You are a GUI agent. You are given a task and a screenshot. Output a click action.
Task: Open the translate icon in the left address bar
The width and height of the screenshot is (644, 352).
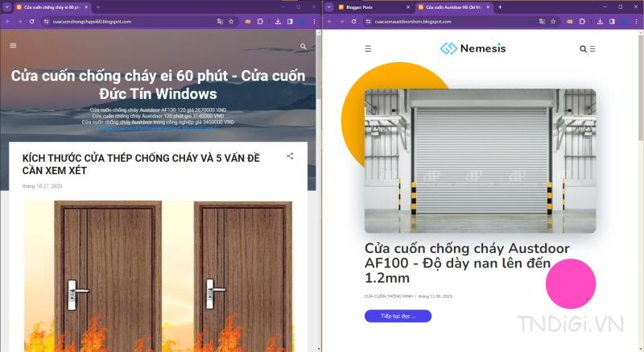click(220, 22)
